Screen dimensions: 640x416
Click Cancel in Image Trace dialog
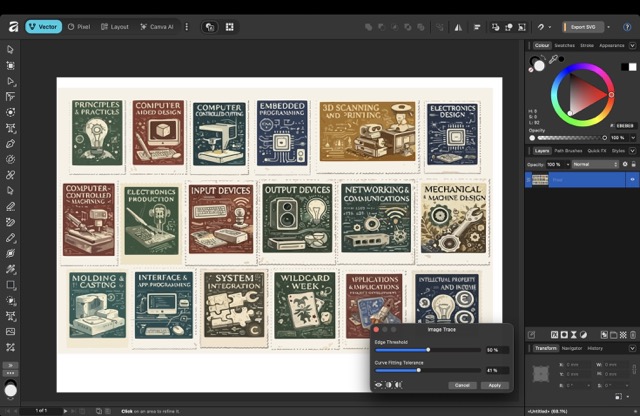[x=462, y=385]
